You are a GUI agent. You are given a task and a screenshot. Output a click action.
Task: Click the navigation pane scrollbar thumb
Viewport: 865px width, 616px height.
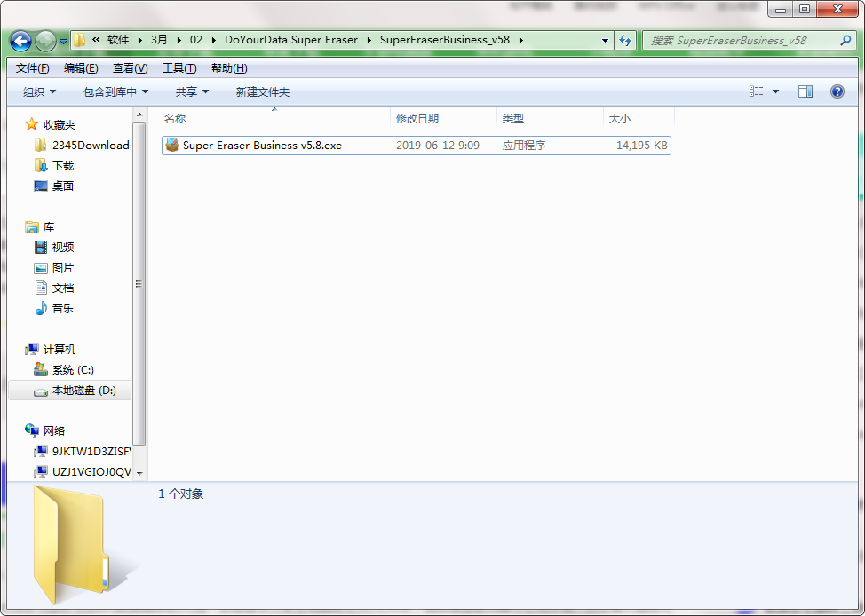(139, 283)
